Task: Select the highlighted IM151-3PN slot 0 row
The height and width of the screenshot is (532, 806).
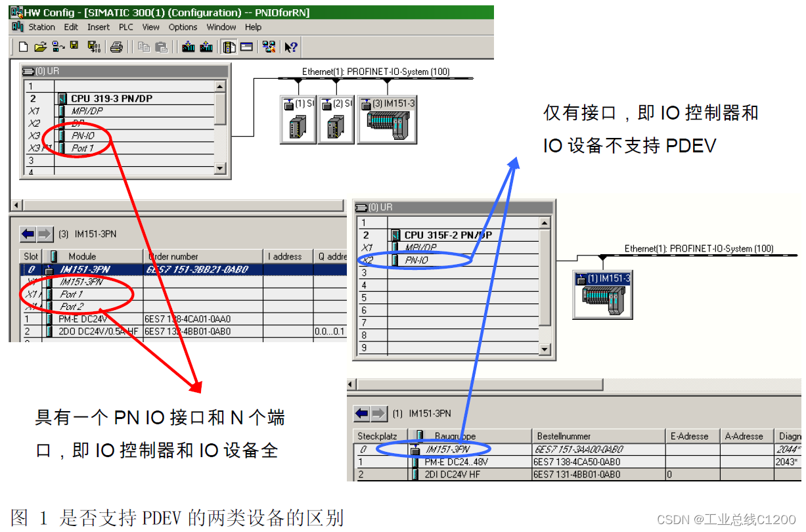Action: [184, 269]
